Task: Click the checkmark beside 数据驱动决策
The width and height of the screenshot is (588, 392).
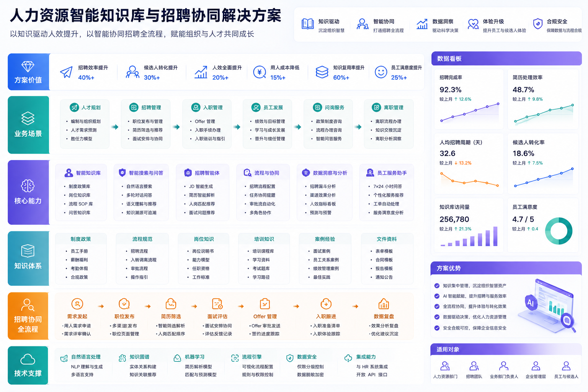Action: 437,317
